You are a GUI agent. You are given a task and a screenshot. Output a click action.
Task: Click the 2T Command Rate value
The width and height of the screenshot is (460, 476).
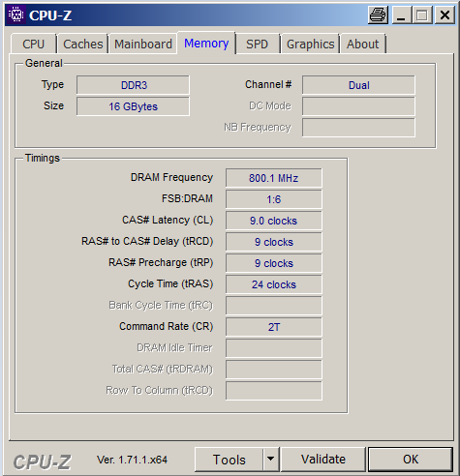(x=274, y=327)
